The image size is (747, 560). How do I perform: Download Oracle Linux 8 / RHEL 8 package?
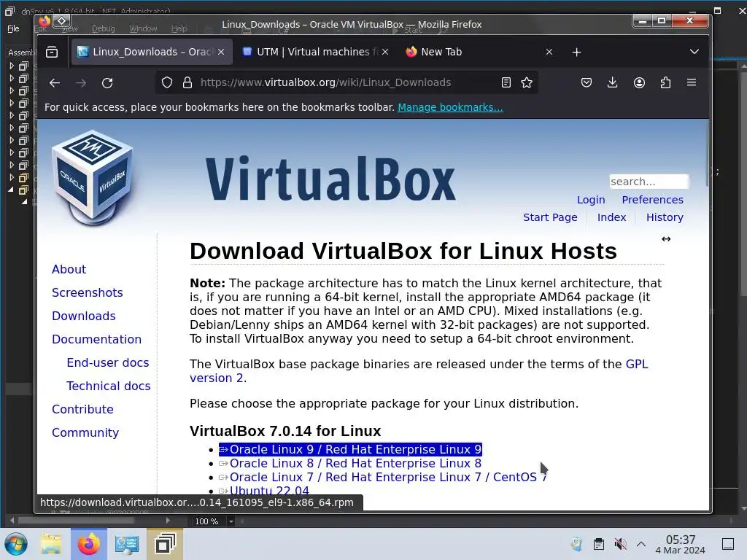[x=350, y=463]
